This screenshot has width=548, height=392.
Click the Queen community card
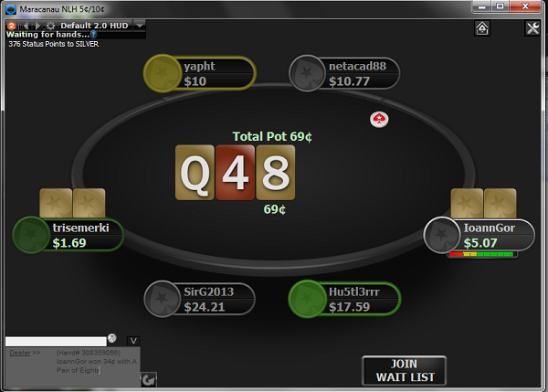click(195, 173)
